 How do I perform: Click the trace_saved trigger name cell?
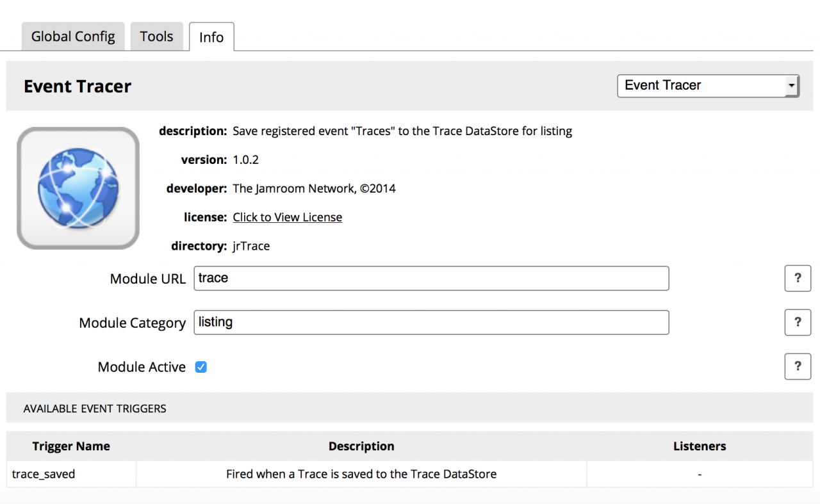tap(44, 475)
